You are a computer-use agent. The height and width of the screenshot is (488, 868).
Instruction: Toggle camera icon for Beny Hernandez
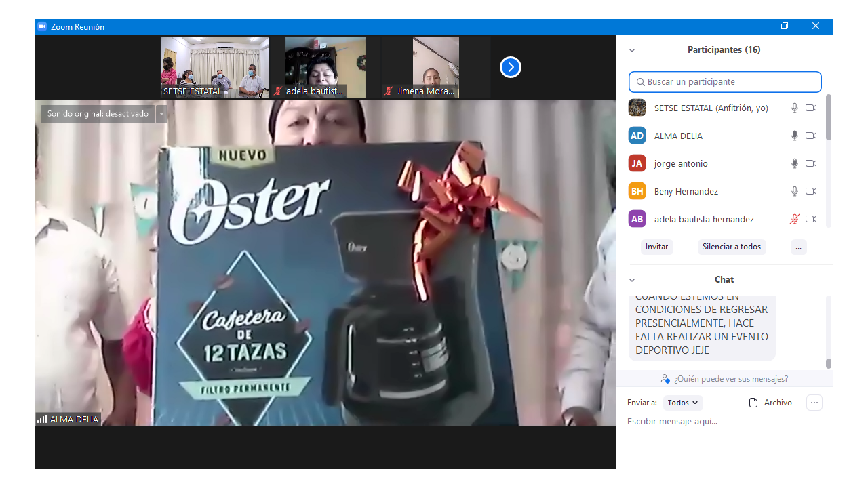pyautogui.click(x=811, y=191)
